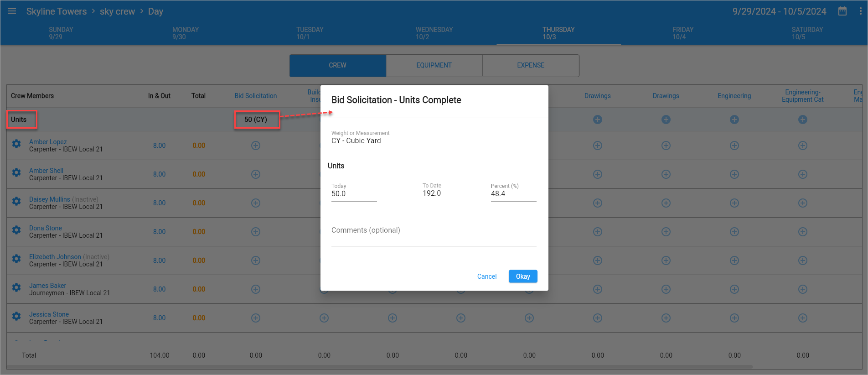Switch to the Crew tab
The width and height of the screenshot is (868, 375).
tap(338, 66)
